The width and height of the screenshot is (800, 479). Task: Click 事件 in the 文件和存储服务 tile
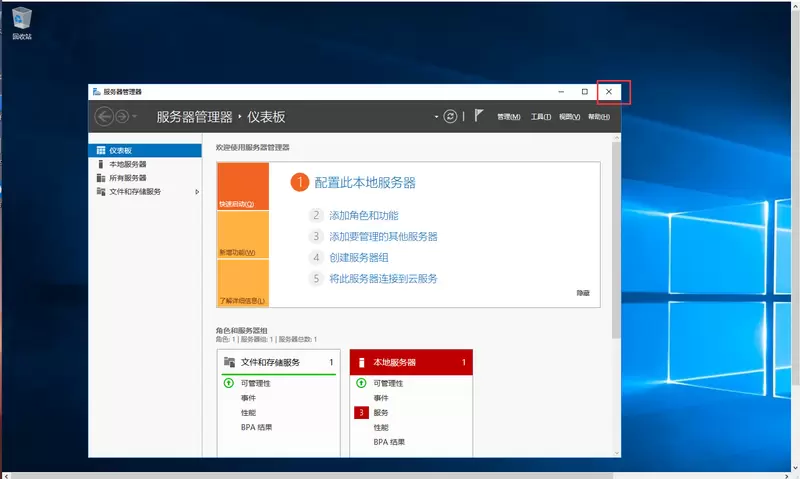click(x=248, y=398)
